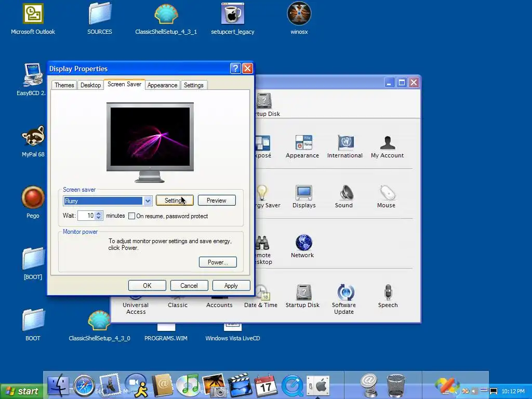532x399 pixels.
Task: Click the screen saver Settings button
Action: [x=175, y=201]
